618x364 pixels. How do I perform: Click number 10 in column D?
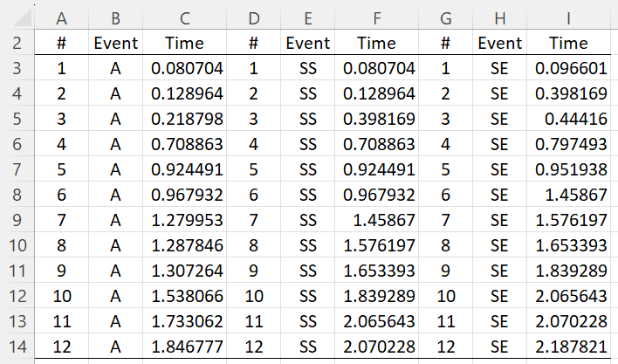pos(254,296)
